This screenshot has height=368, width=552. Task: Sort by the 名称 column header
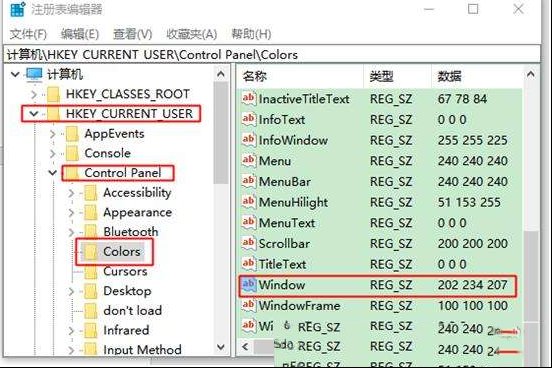(255, 76)
